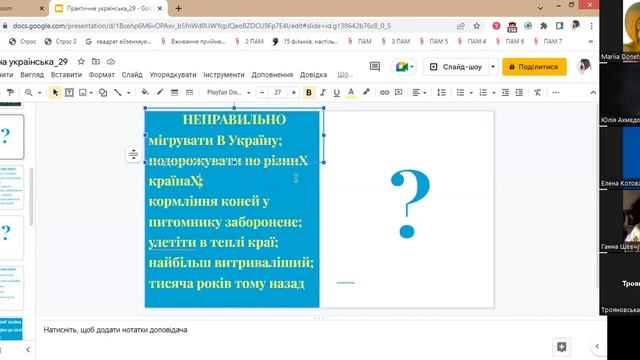Image resolution: width=640 pixels, height=360 pixels.
Task: Open the text color picker
Action: click(x=351, y=93)
